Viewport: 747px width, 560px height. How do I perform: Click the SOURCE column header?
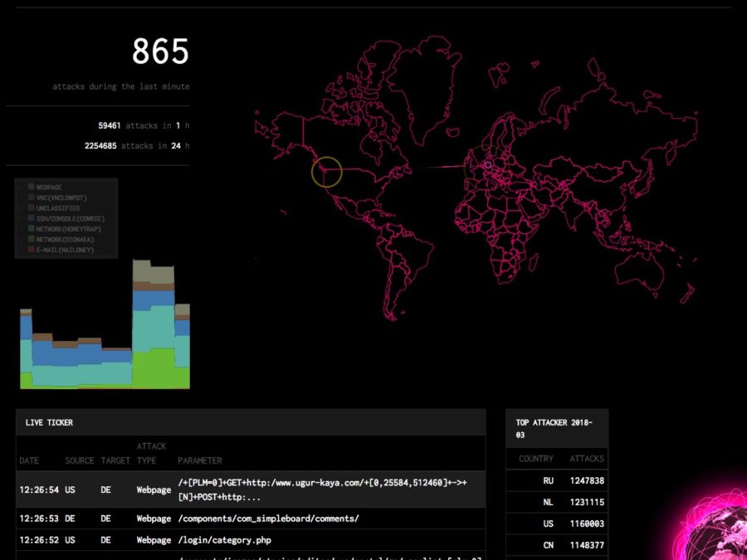click(80, 460)
